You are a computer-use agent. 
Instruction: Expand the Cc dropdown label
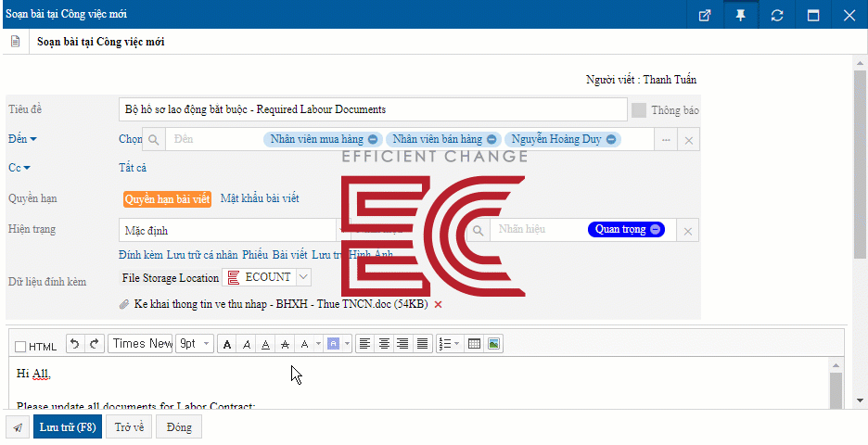19,168
